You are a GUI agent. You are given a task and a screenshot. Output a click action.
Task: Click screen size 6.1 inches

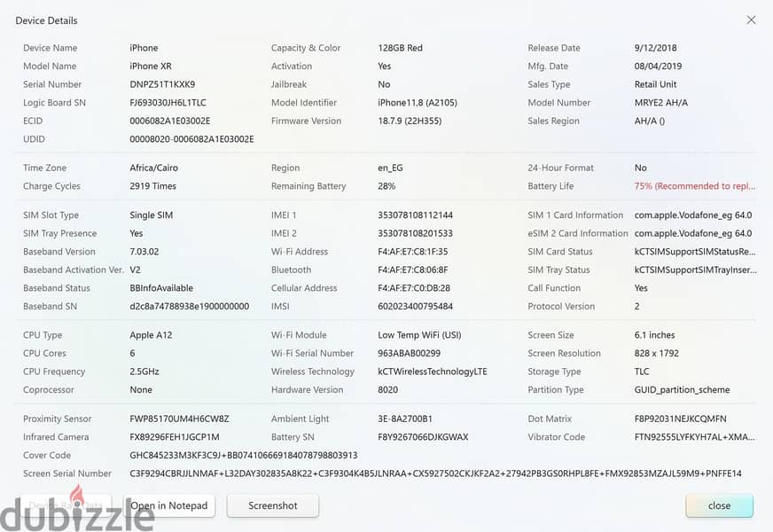(654, 335)
